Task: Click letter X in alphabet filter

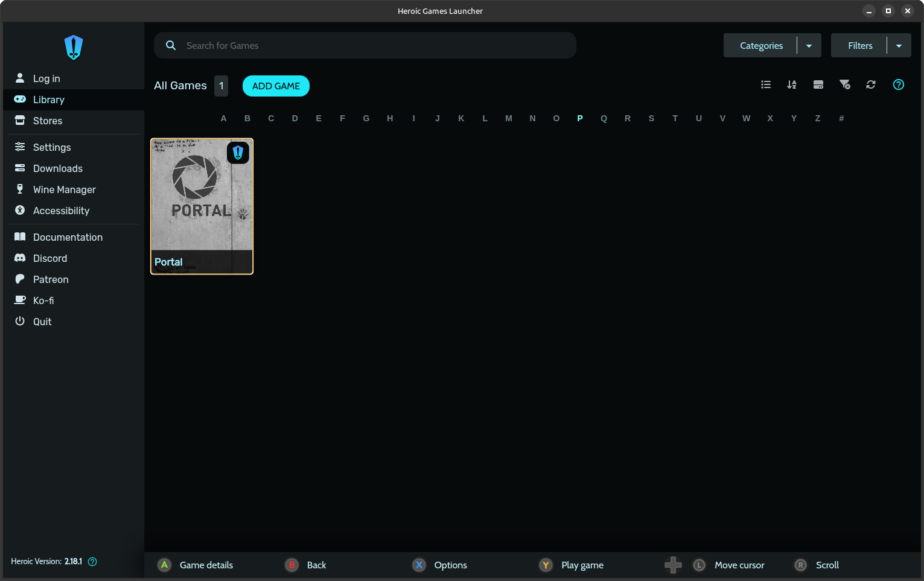Action: (x=770, y=118)
